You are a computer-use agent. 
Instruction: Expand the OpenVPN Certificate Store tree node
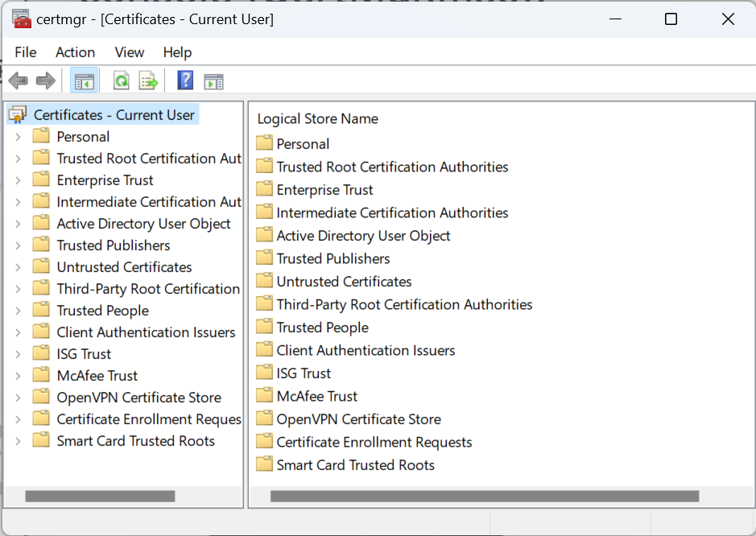pos(19,398)
